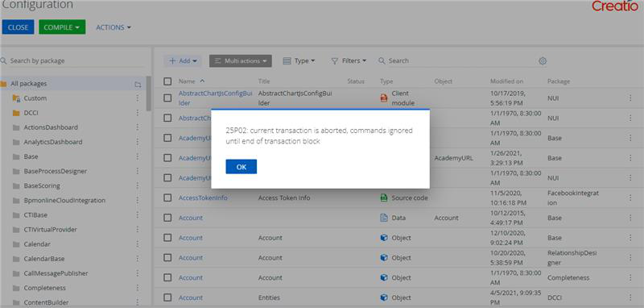Click the package list vertical scrollbar

[x=148, y=94]
